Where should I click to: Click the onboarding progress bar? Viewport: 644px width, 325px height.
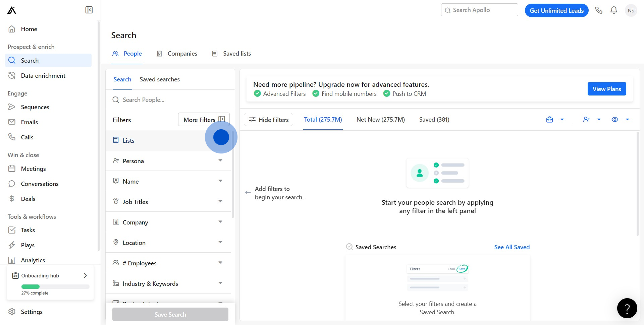click(x=55, y=286)
